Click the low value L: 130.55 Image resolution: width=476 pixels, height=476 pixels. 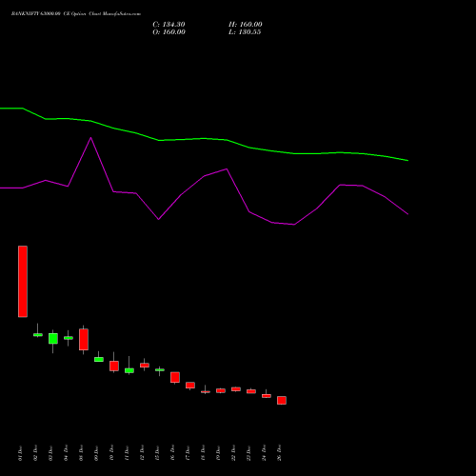pyautogui.click(x=245, y=32)
